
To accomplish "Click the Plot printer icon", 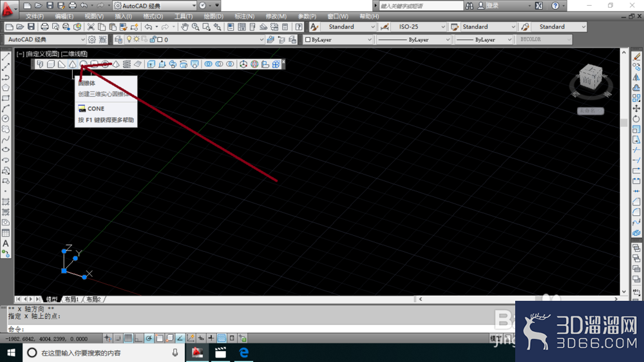I will pyautogui.click(x=44, y=27).
